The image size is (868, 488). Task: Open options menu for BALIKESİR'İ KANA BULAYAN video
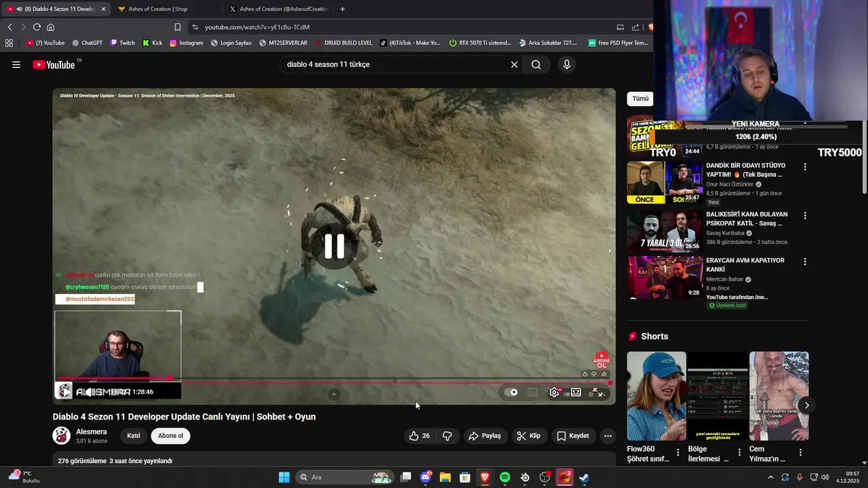(805, 216)
